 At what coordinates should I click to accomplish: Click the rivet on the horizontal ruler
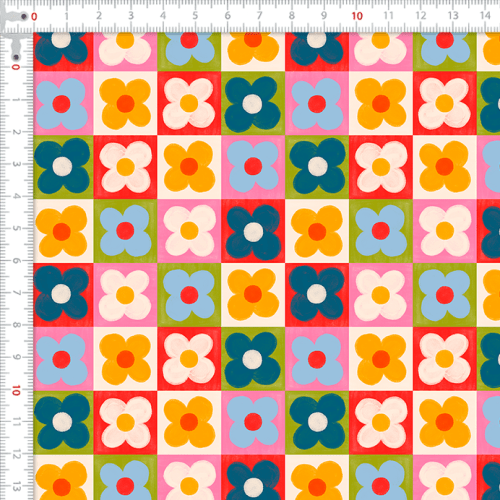(x=24, y=16)
